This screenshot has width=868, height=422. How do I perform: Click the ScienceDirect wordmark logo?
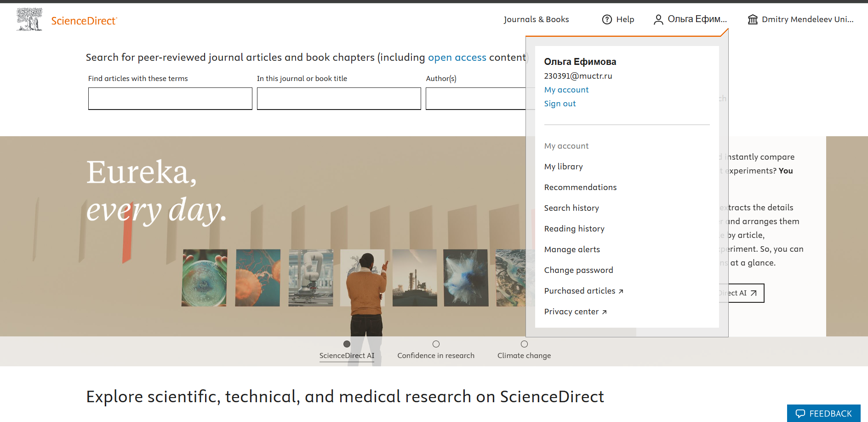point(84,21)
